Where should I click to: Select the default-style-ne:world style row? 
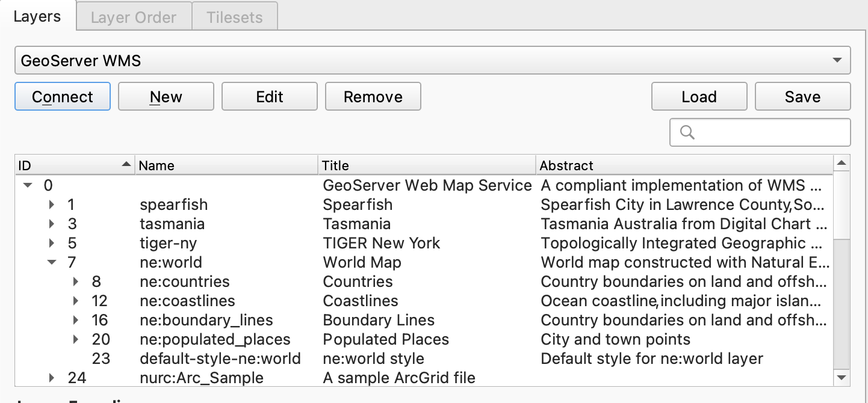[x=220, y=358]
